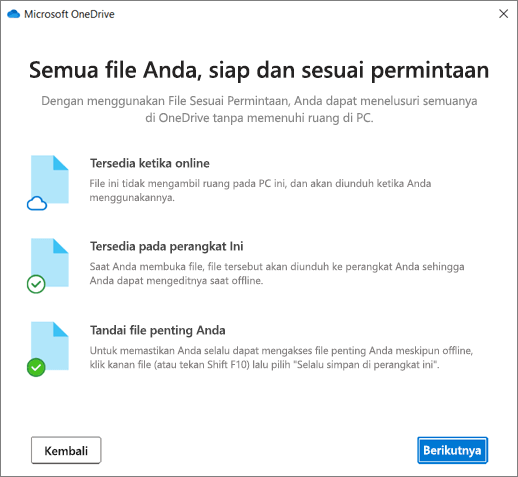Image resolution: width=518 pixels, height=477 pixels.
Task: Click the 'Selalu simpan di perangkat ini' quoted text
Action: click(x=367, y=364)
